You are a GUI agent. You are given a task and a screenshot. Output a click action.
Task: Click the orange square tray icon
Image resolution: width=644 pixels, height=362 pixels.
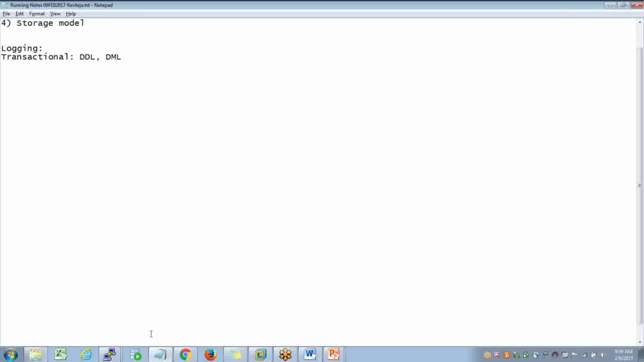(507, 355)
